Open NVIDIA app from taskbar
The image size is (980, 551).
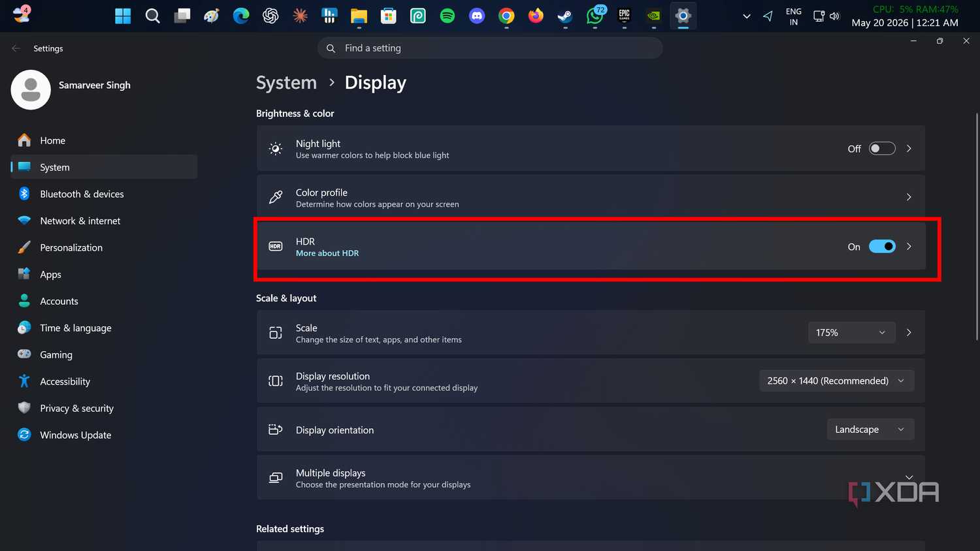[654, 16]
